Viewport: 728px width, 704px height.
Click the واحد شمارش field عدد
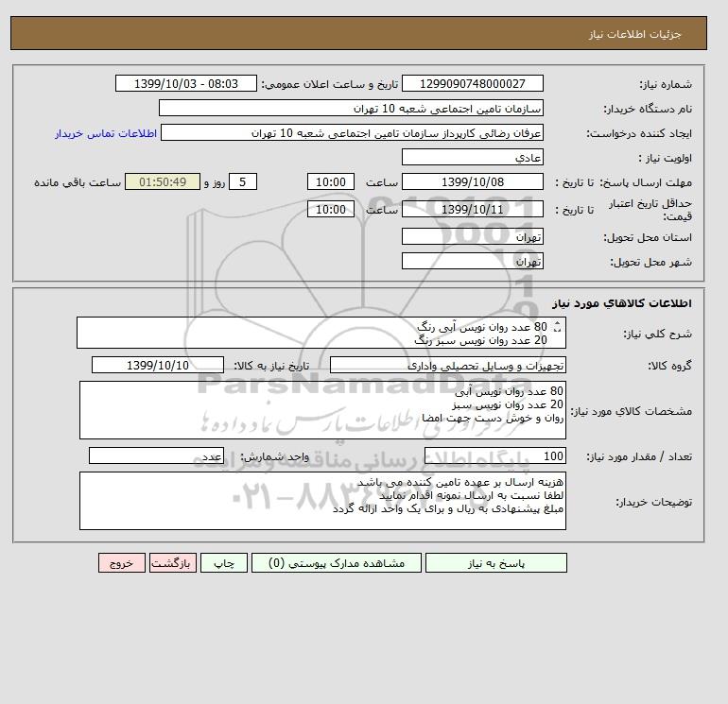click(156, 456)
